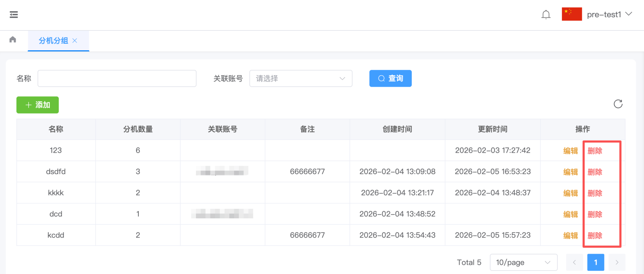Open the notifications bell

point(546,15)
